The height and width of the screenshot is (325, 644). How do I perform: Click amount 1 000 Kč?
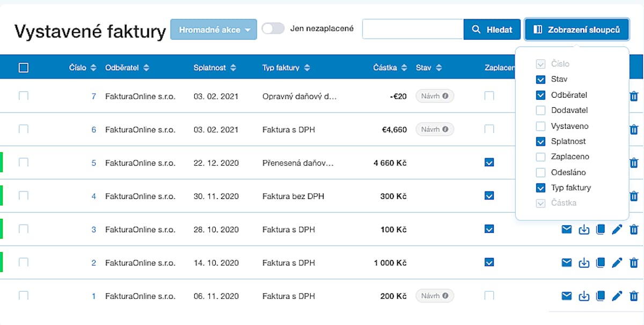[x=390, y=263]
